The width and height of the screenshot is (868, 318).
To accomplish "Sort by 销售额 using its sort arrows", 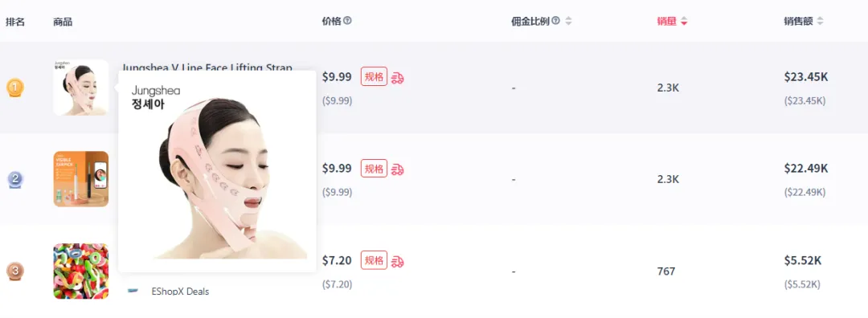I will (820, 22).
